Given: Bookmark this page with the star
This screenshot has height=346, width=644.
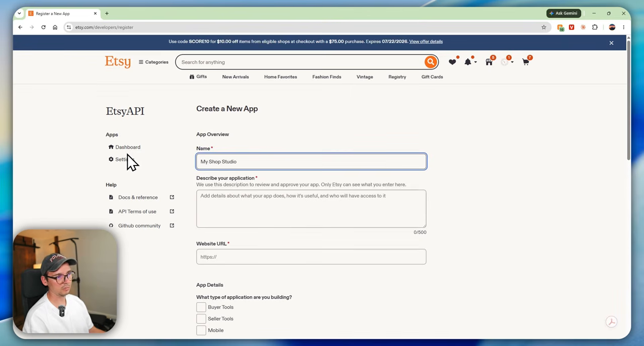Looking at the screenshot, I should (543, 27).
